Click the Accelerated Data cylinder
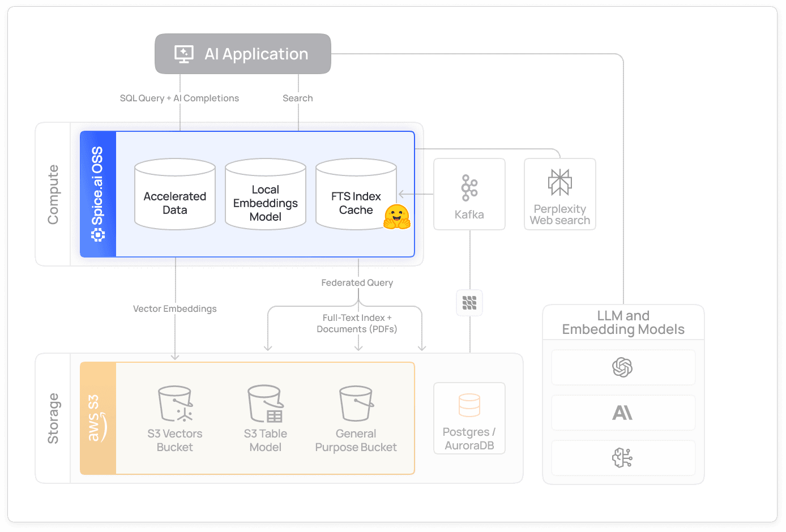The image size is (786, 532). coord(174,194)
